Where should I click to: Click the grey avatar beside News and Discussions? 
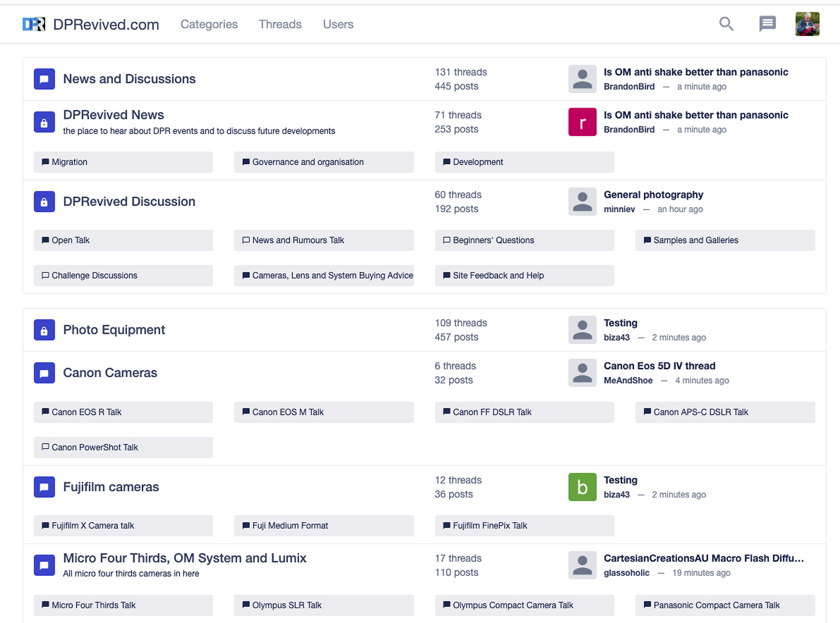(x=582, y=79)
